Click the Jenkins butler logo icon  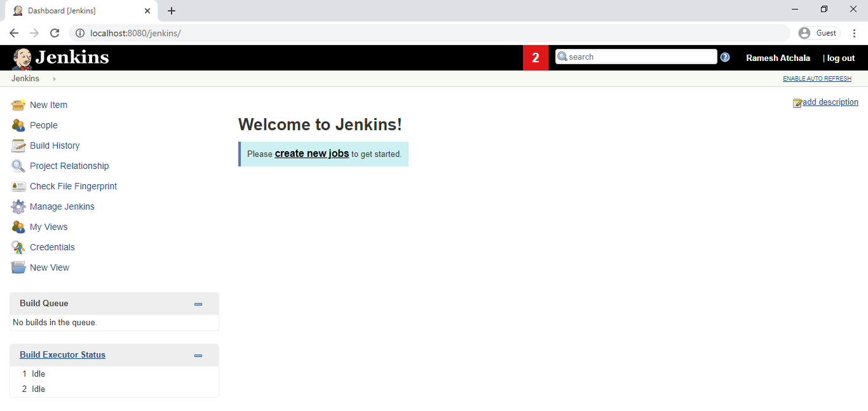[22, 58]
